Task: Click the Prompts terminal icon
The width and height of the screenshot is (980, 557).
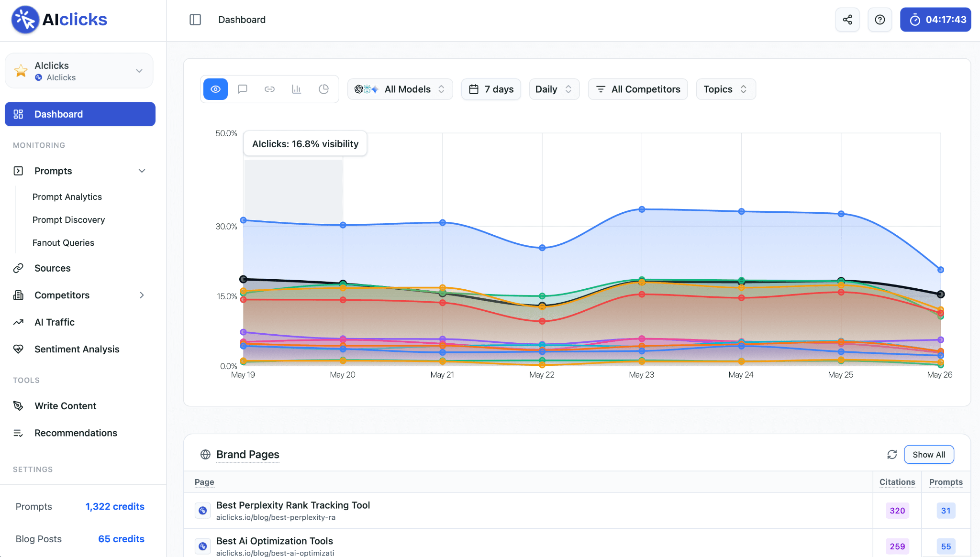Action: click(x=18, y=171)
